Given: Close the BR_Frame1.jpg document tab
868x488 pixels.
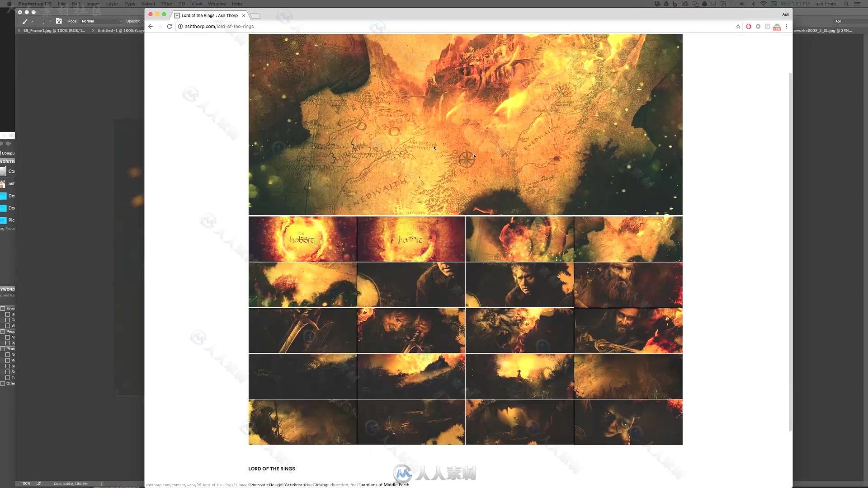Looking at the screenshot, I should tap(19, 31).
